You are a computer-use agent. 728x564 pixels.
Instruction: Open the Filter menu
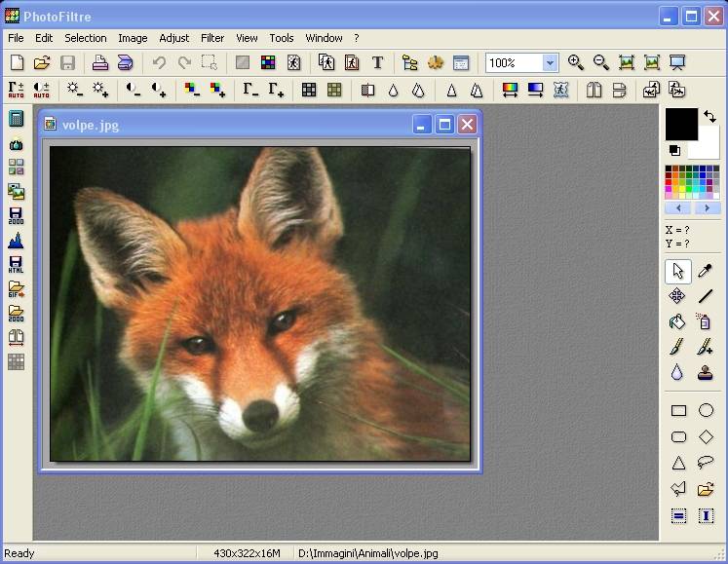pyautogui.click(x=212, y=38)
